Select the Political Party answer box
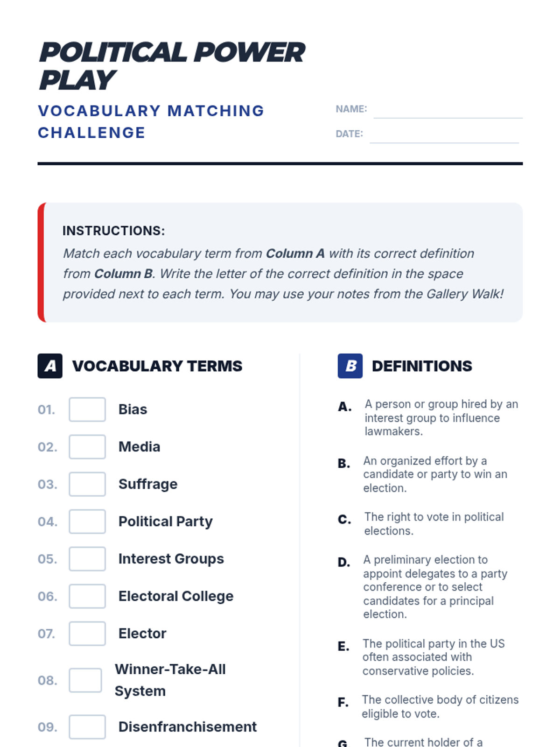 87,521
